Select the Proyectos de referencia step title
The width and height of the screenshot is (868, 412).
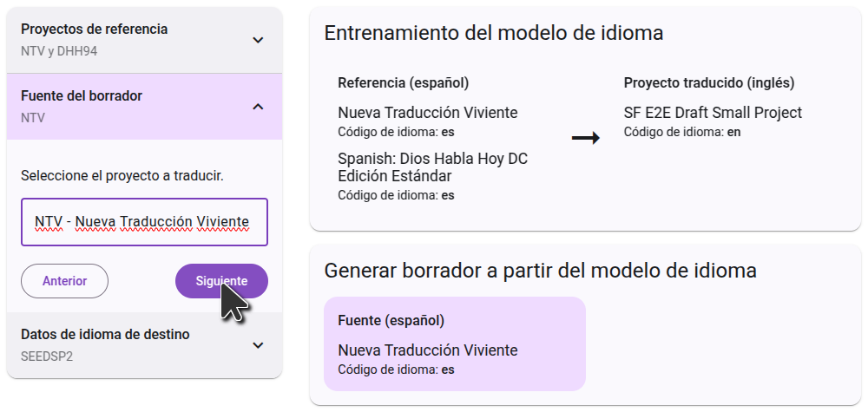[x=95, y=29]
